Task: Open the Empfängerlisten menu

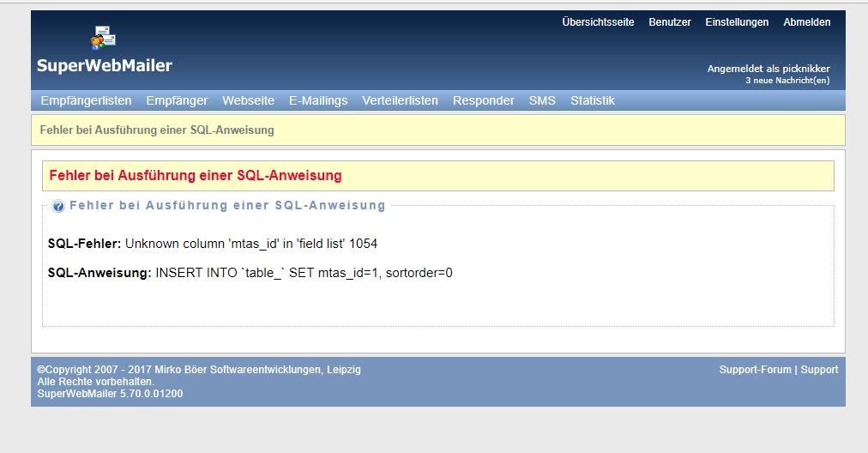Action: 86,100
